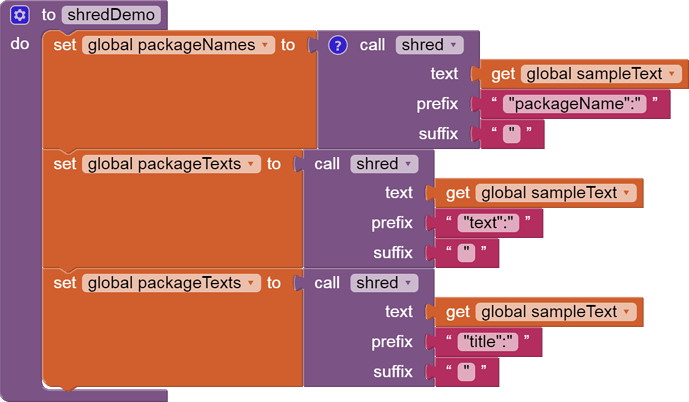Screen dimensions: 689x402
Task: Click the suffix quote field of first call
Action: (x=511, y=134)
